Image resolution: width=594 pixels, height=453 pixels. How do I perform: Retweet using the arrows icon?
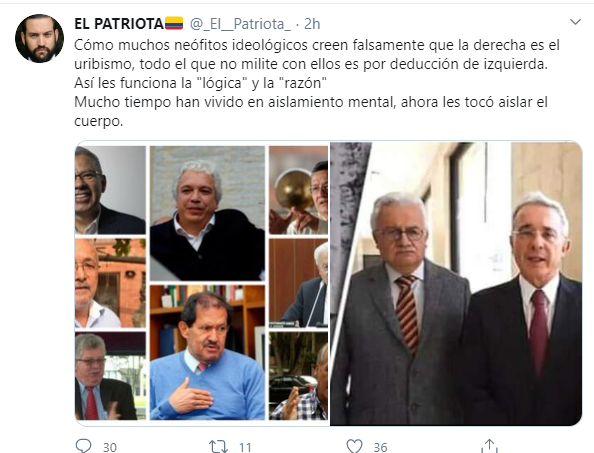click(x=218, y=446)
